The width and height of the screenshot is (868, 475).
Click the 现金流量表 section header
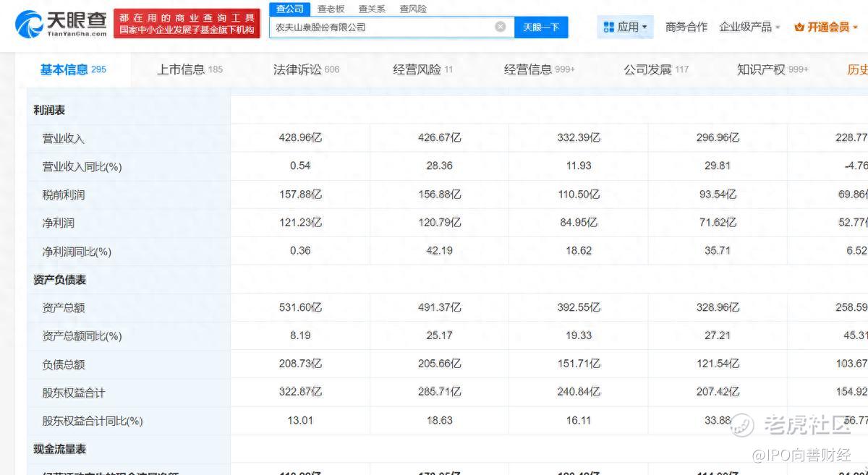pyautogui.click(x=60, y=449)
